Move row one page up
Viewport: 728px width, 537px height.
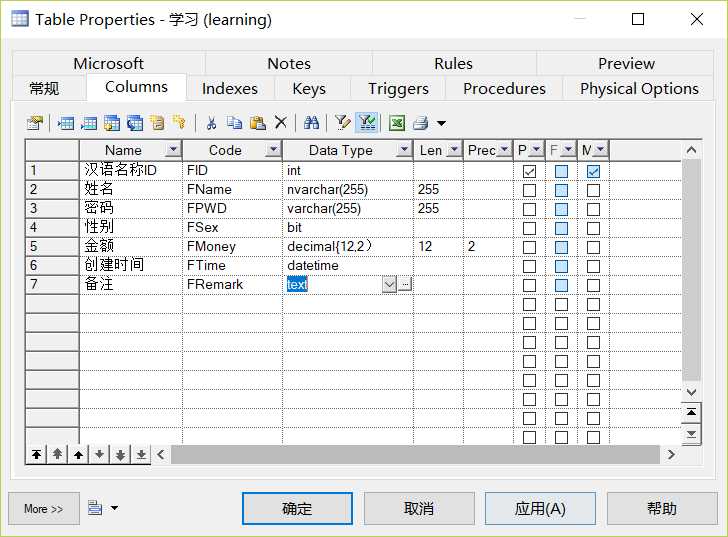point(58,454)
